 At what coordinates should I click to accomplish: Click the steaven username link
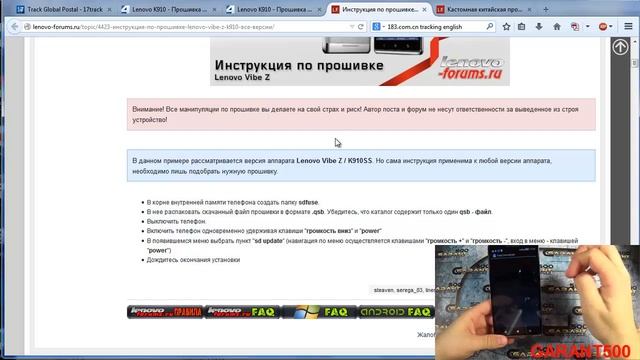(x=383, y=290)
